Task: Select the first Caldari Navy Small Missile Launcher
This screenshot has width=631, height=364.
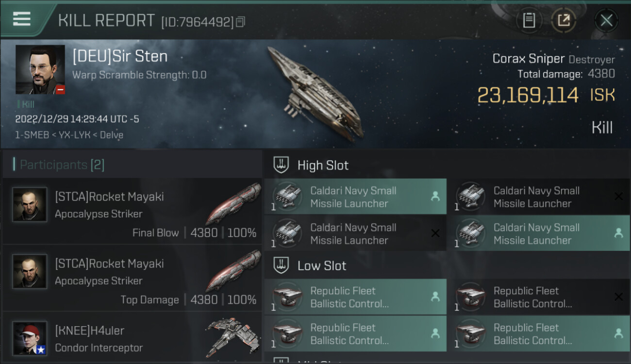Action: click(x=355, y=197)
